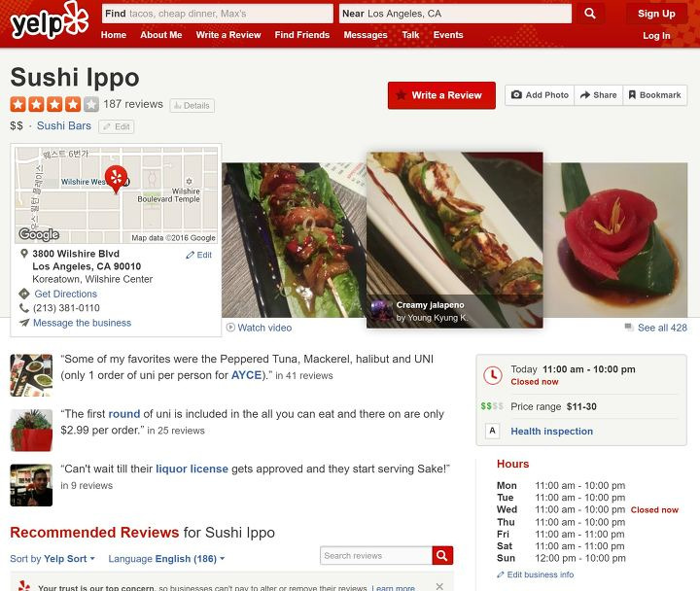Click the speech bubble icon by See all 428
700x591 pixels.
click(629, 328)
